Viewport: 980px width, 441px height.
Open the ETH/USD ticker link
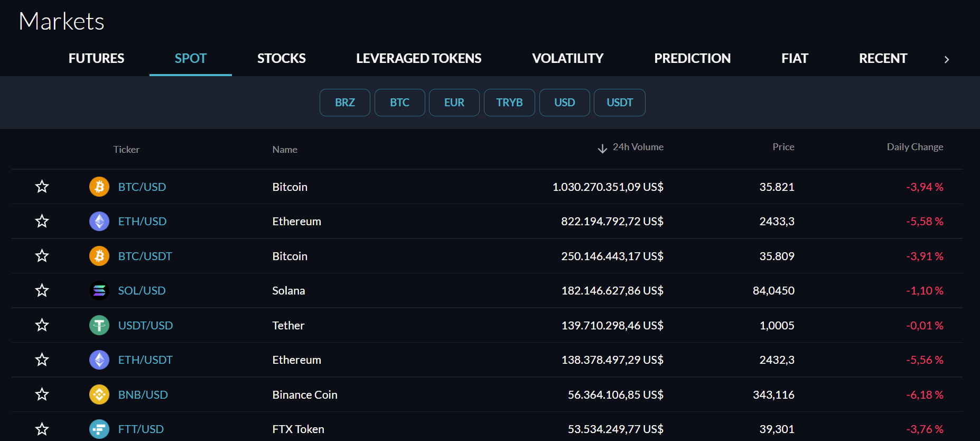142,221
